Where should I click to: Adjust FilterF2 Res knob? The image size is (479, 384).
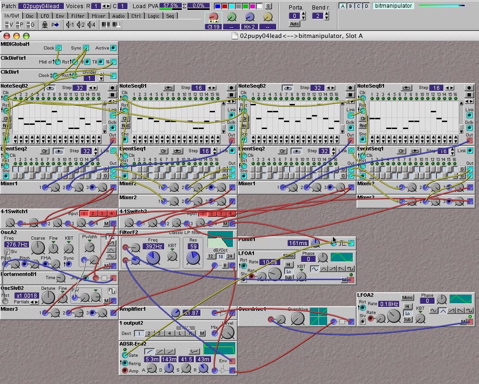(193, 258)
